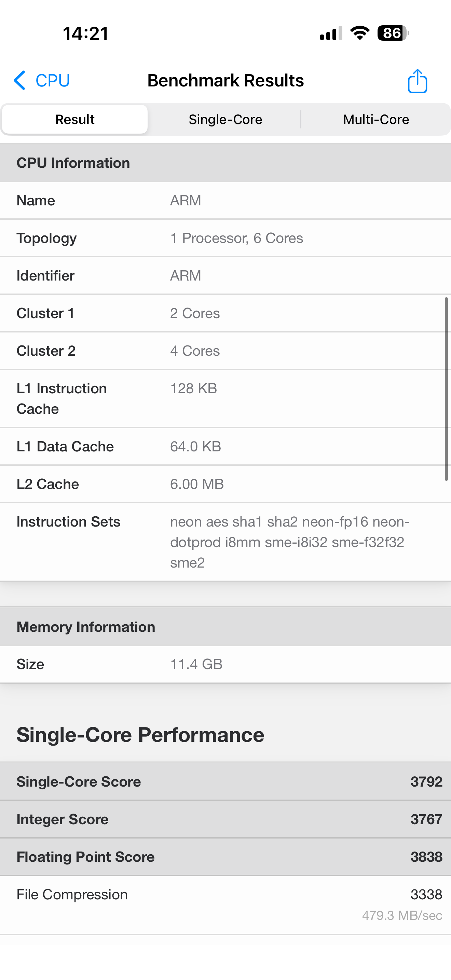Tap the Topology row

click(x=225, y=238)
